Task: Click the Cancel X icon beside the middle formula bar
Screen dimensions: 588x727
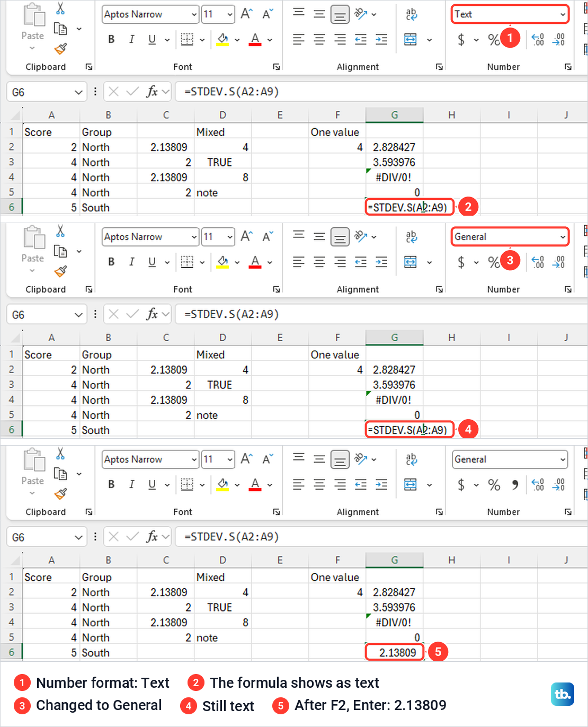Action: tap(113, 314)
